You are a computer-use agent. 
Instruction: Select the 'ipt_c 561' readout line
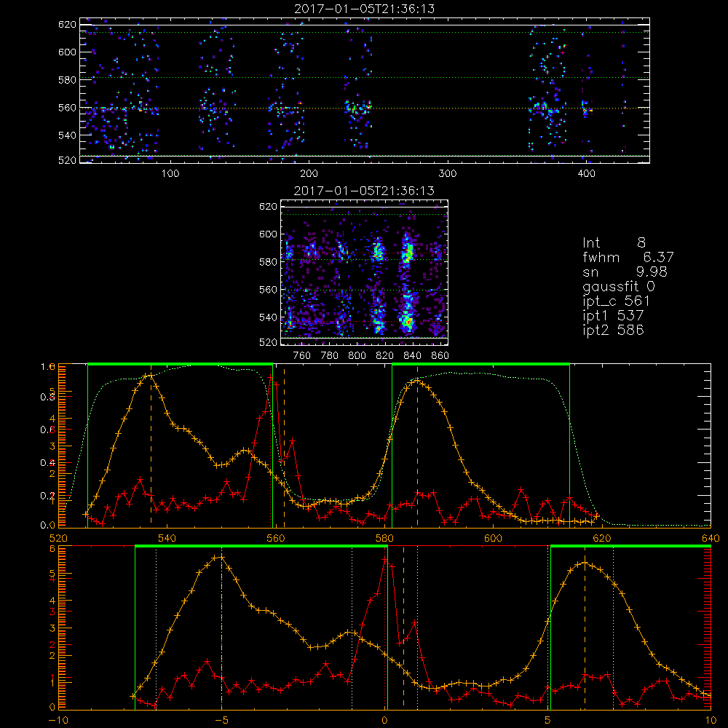(616, 301)
